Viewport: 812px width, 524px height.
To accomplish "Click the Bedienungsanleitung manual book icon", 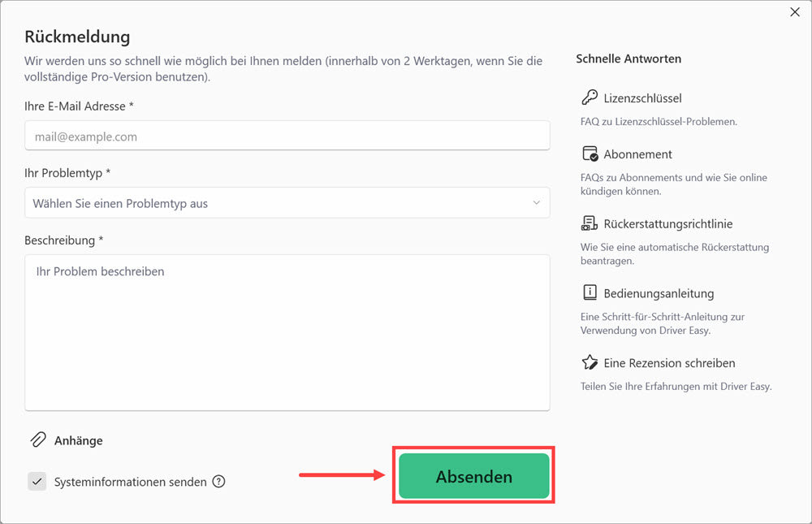I will click(x=590, y=292).
